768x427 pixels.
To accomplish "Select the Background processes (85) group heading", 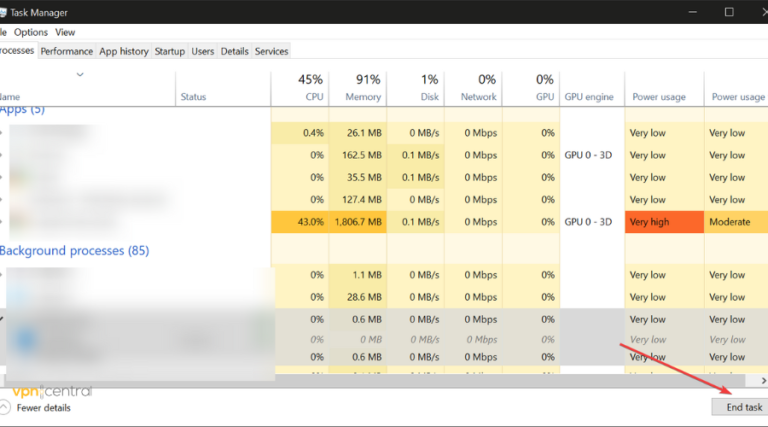I will pyautogui.click(x=74, y=251).
